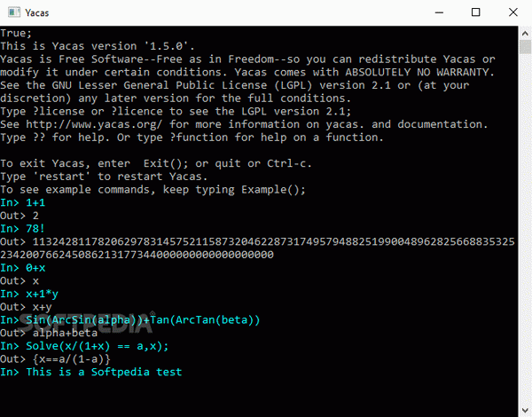This screenshot has width=532, height=417.
Task: Click the scrollbar up arrow
Action: coord(525,34)
